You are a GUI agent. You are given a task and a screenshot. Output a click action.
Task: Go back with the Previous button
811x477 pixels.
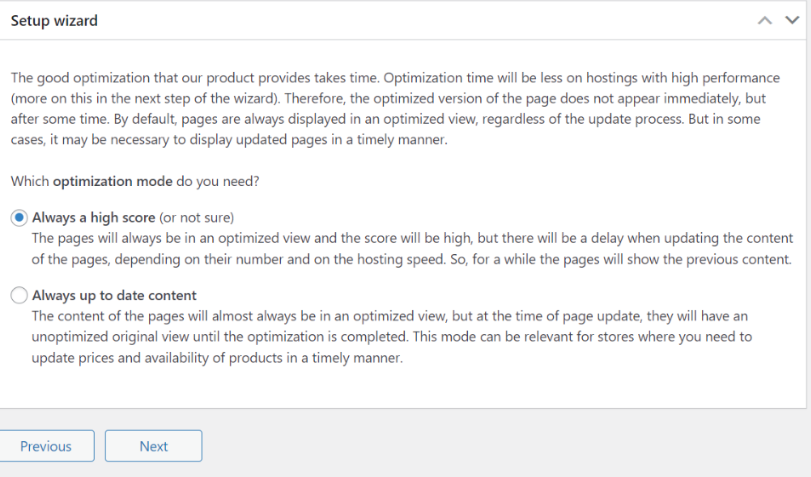coord(46,446)
